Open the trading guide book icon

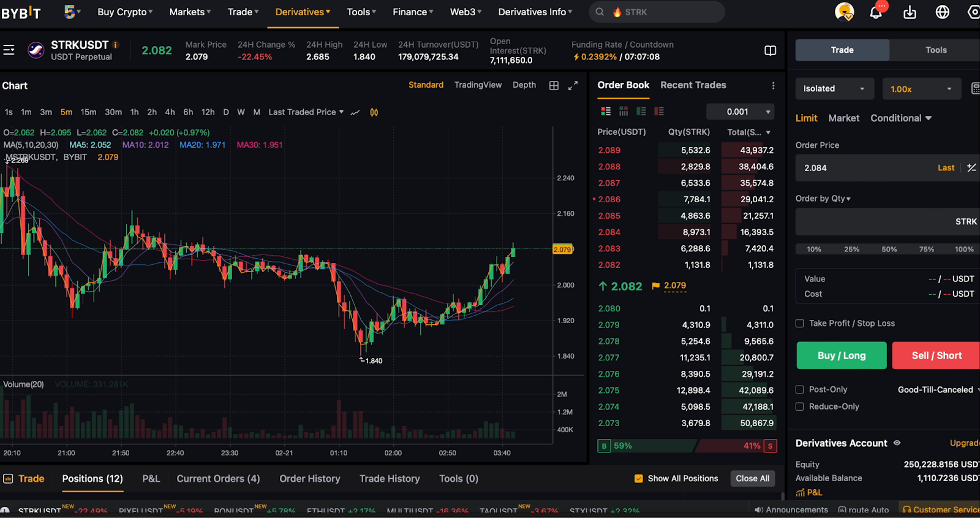[771, 50]
